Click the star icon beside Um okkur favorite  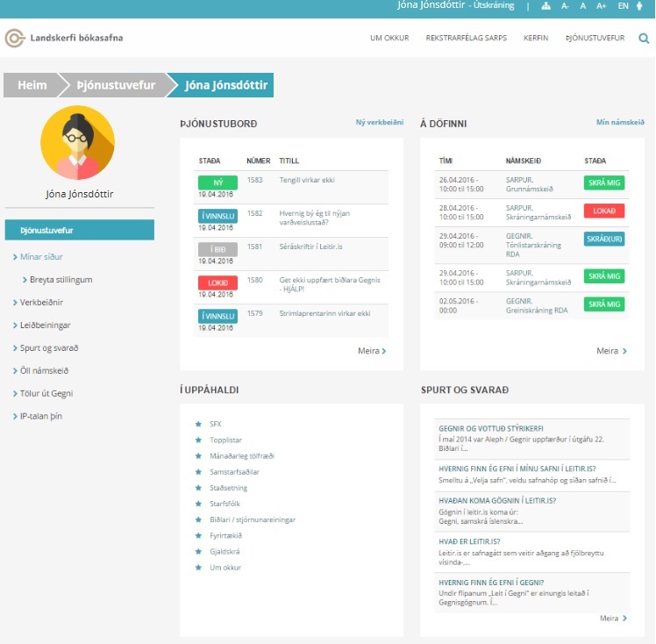(198, 568)
